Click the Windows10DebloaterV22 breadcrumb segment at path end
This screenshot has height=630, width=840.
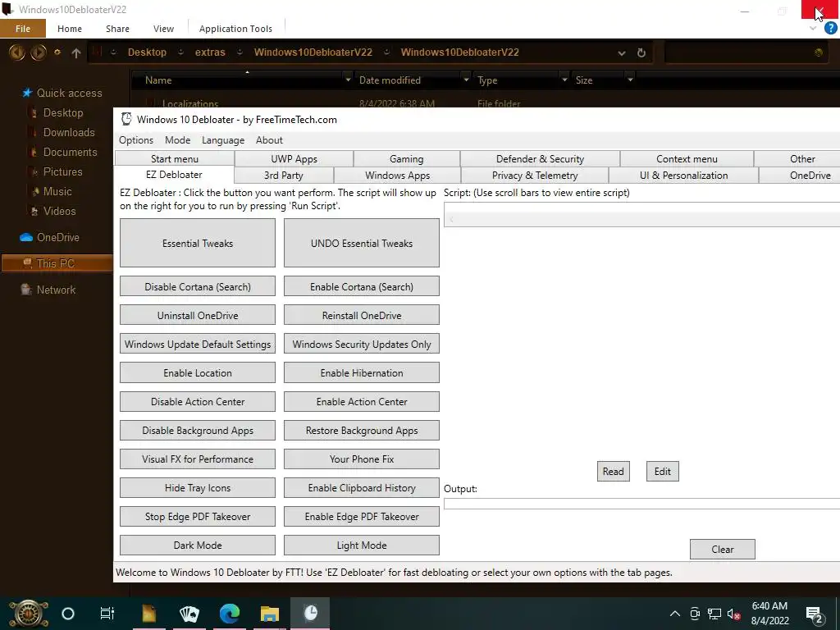459,52
